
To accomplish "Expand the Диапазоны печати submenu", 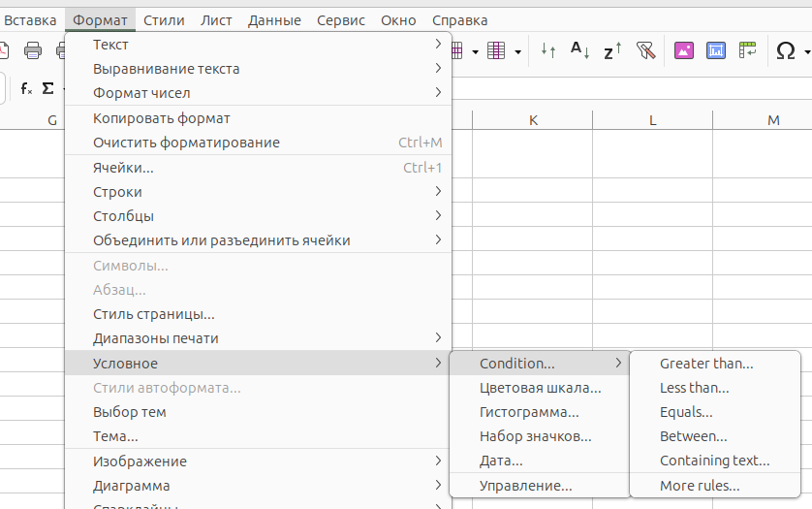I will click(259, 338).
